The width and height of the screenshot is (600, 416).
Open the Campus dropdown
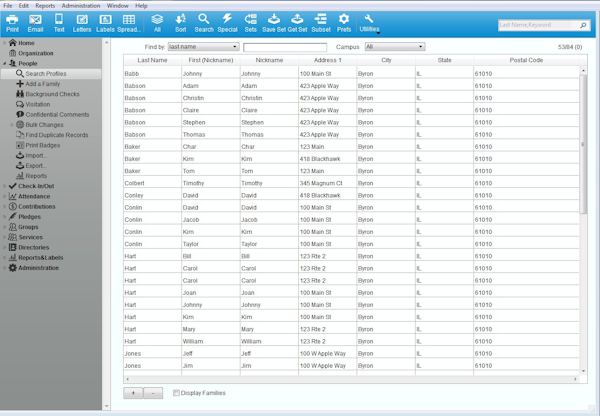coord(395,47)
